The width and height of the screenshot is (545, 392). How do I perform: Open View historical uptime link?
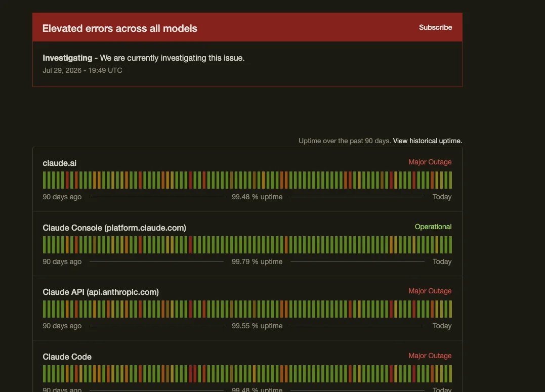tap(427, 141)
